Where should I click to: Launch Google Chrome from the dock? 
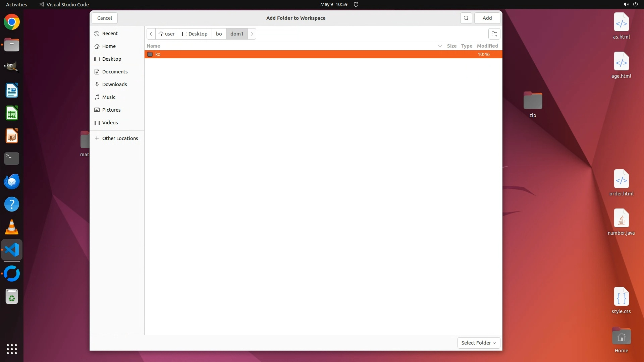point(12,22)
